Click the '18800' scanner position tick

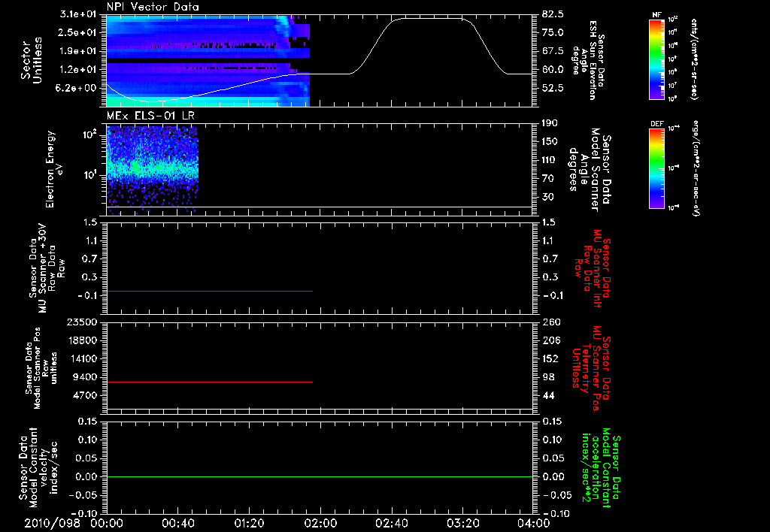83,340
